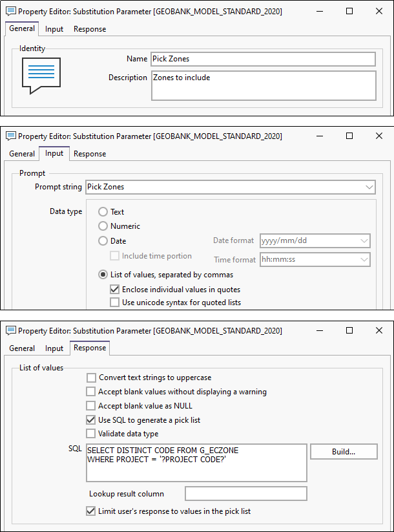Image resolution: width=394 pixels, height=532 pixels.
Task: Open the Date format dropdown
Action: tap(364, 241)
